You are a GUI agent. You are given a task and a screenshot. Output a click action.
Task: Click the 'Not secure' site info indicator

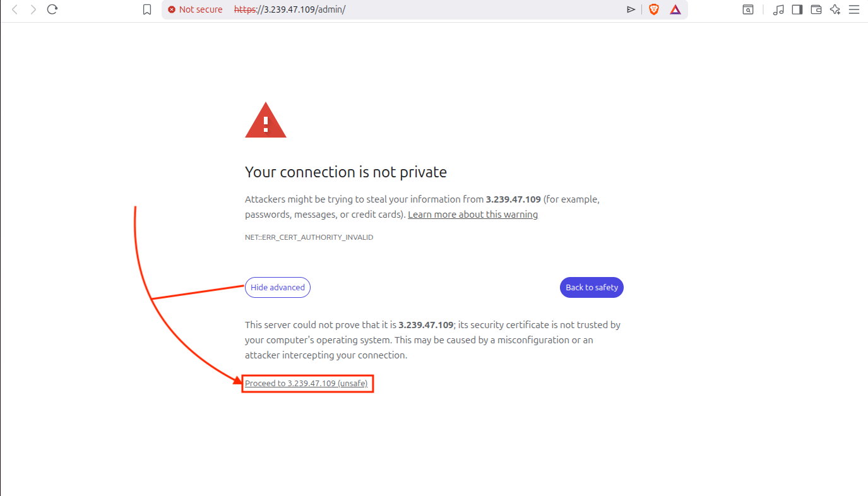pyautogui.click(x=195, y=9)
